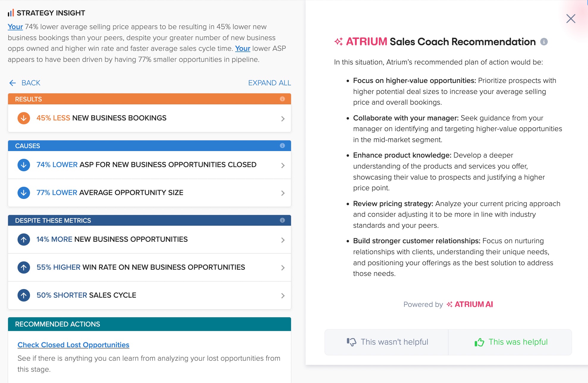Open Check Closed Lost Opportunities link
Image resolution: width=588 pixels, height=383 pixels.
pos(73,345)
